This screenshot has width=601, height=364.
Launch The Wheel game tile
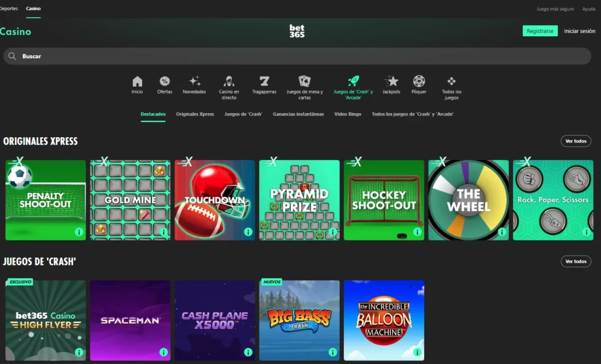tap(468, 200)
